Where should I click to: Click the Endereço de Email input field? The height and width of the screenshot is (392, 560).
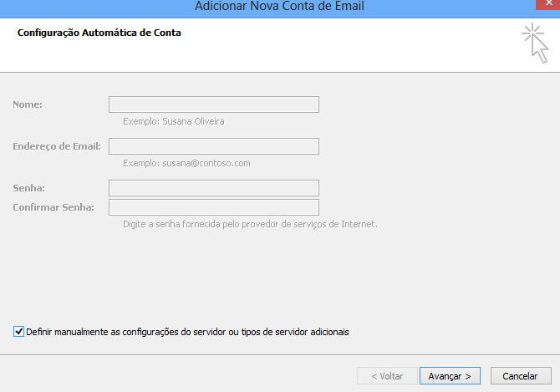(x=214, y=146)
